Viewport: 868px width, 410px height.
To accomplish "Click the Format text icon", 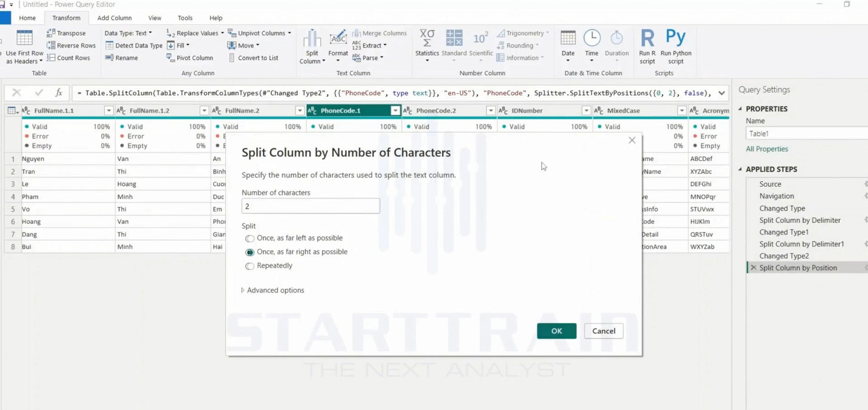I will click(x=338, y=38).
